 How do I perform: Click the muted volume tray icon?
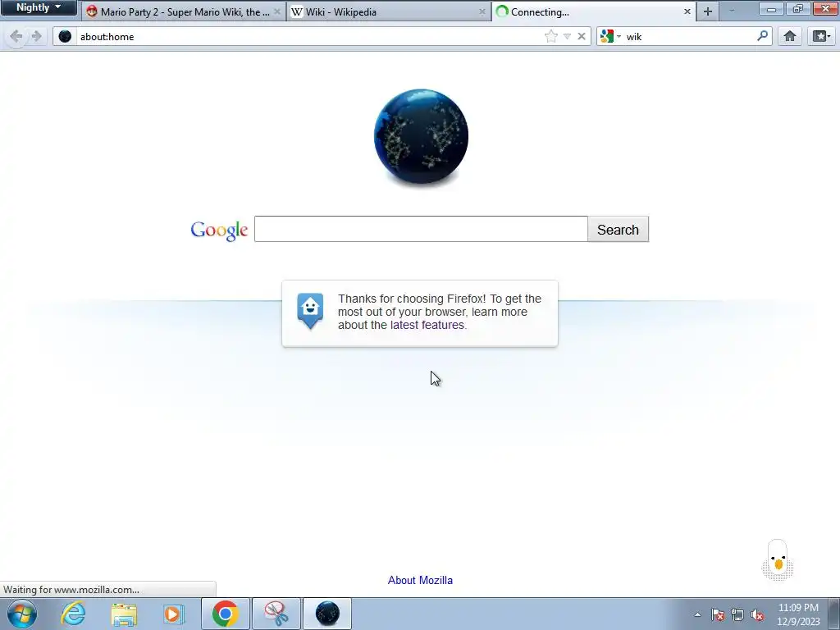(757, 614)
